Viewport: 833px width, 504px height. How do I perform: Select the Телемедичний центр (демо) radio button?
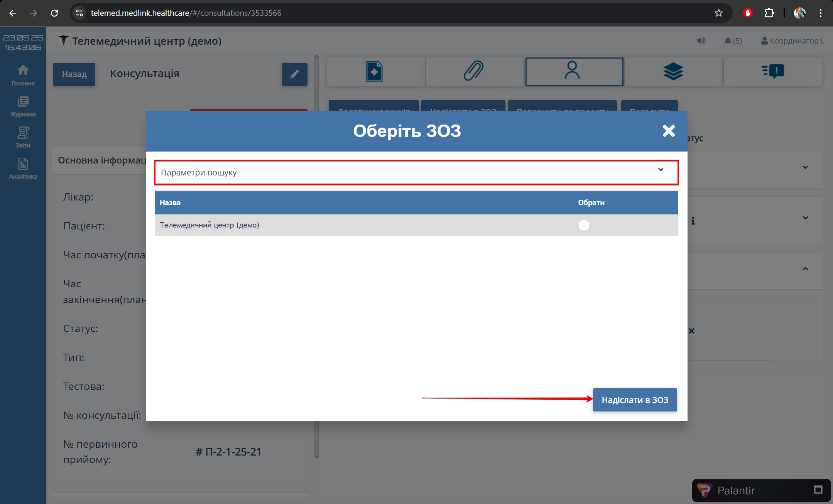coord(584,225)
